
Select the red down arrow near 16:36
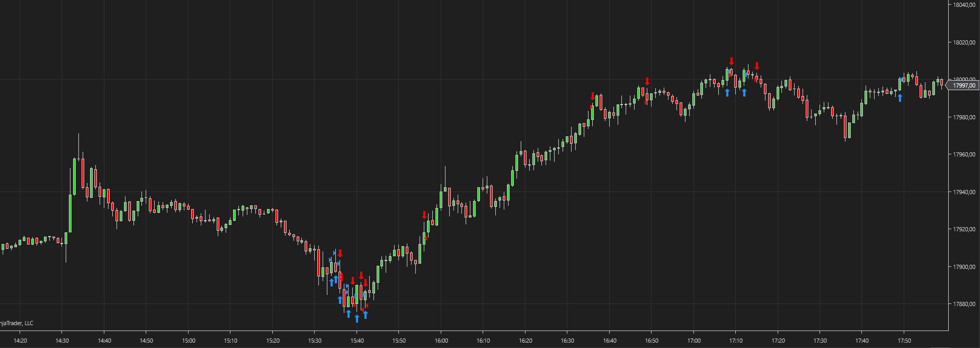click(593, 96)
